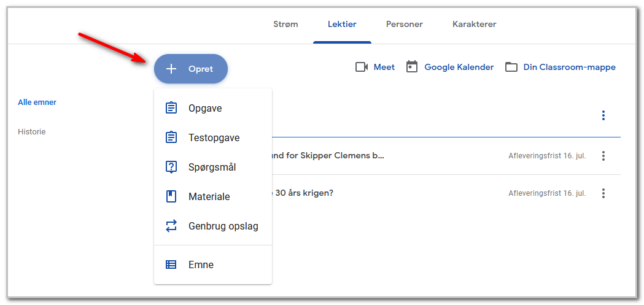644x305 pixels.
Task: Open the Meet link
Action: tap(384, 68)
